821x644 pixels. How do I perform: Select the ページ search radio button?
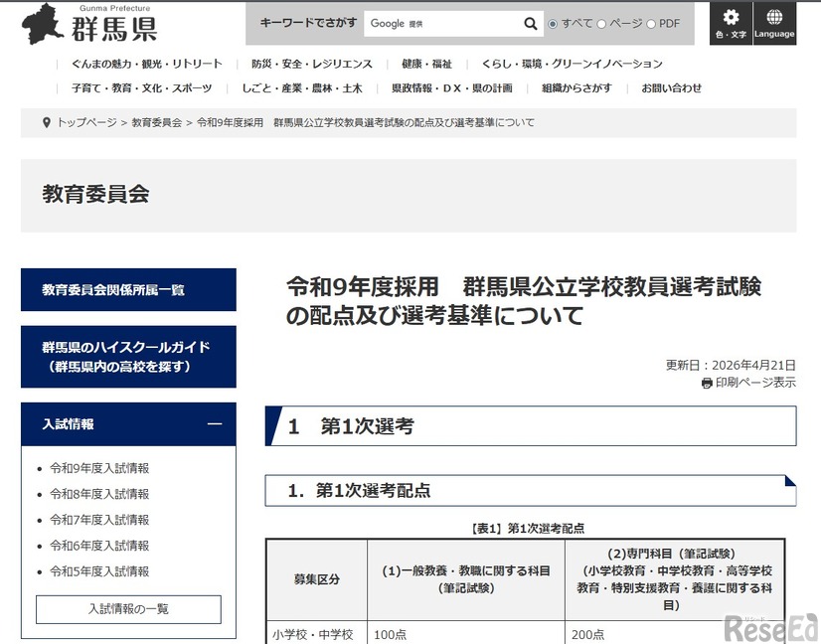point(600,23)
